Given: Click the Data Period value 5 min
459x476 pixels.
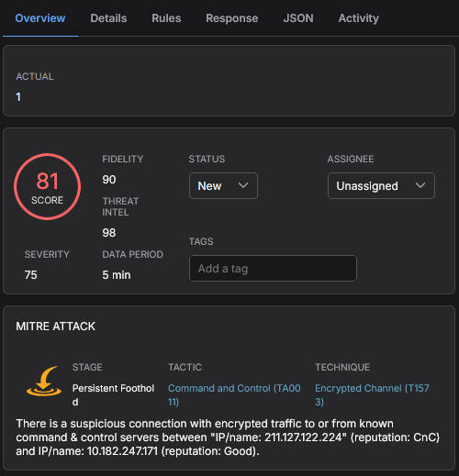Looking at the screenshot, I should coord(117,275).
